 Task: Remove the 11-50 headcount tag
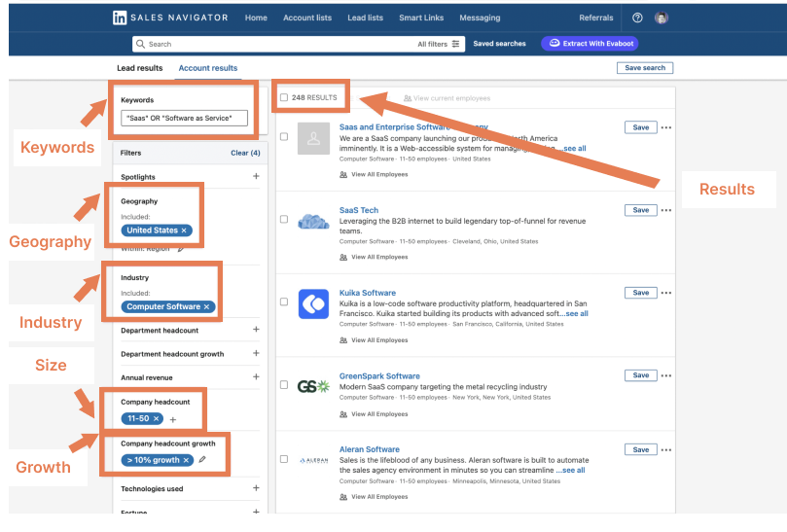pyautogui.click(x=156, y=418)
